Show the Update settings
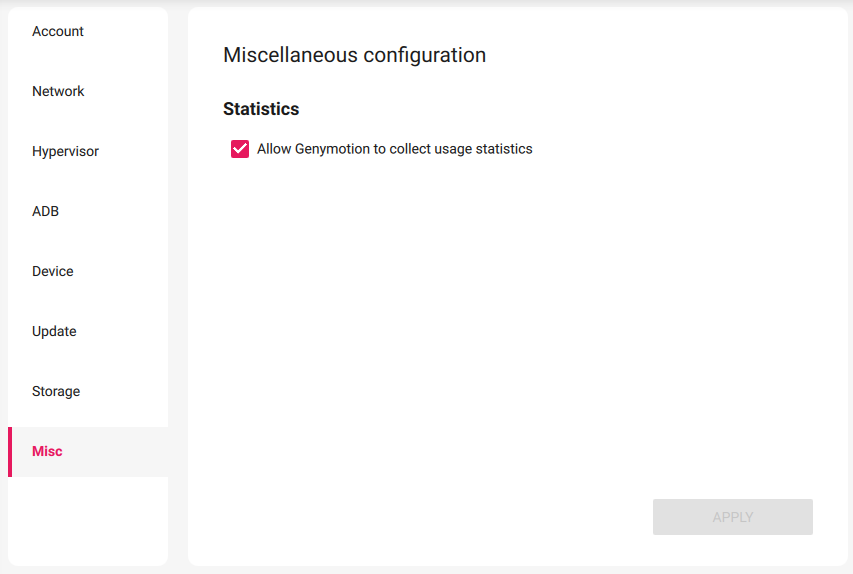This screenshot has height=574, width=853. [54, 332]
